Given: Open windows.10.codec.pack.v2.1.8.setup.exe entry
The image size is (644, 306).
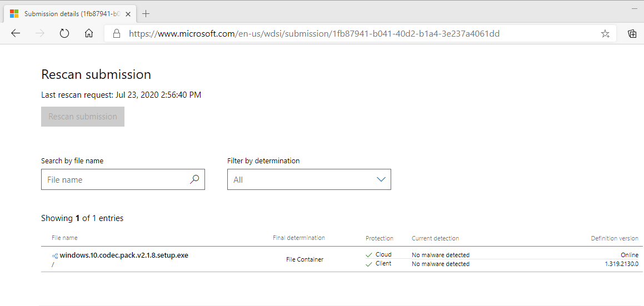Looking at the screenshot, I should coord(124,255).
